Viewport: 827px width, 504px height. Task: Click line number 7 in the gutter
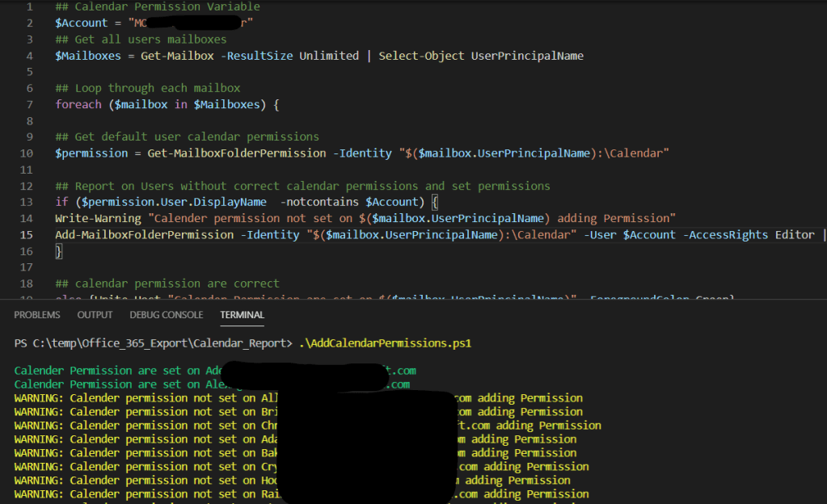[x=30, y=104]
